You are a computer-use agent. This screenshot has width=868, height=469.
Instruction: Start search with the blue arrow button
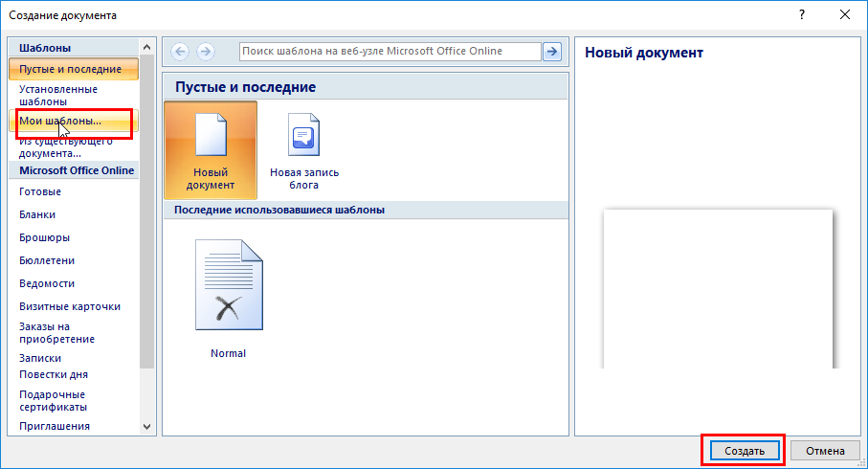tap(552, 52)
